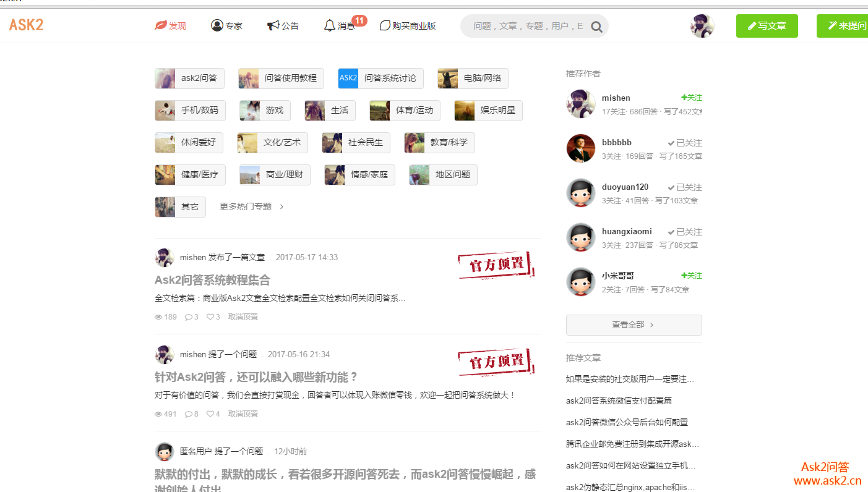
Task: Select the 游戏 topic tag
Action: [265, 111]
